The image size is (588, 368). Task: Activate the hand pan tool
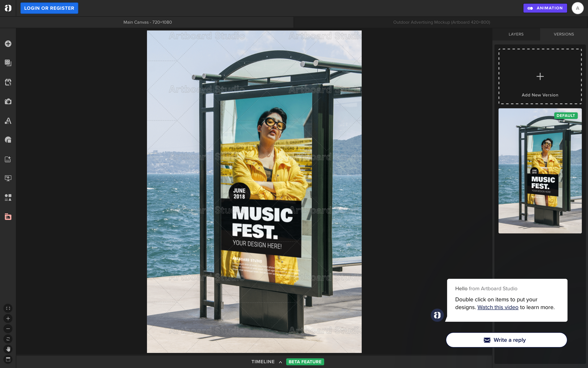8,349
